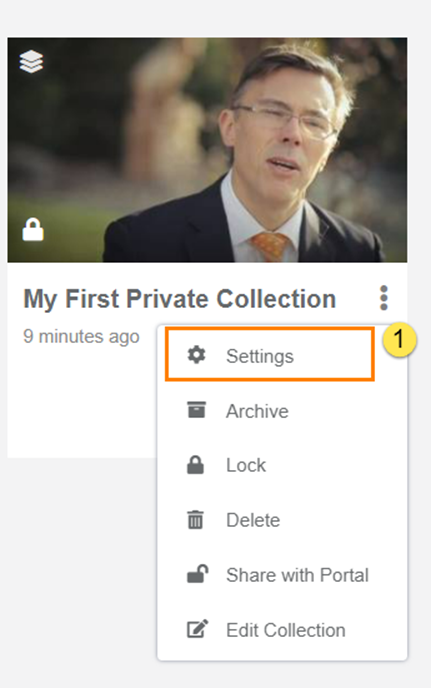Click the trash can icon beside Delete
The image size is (431, 688).
195,520
